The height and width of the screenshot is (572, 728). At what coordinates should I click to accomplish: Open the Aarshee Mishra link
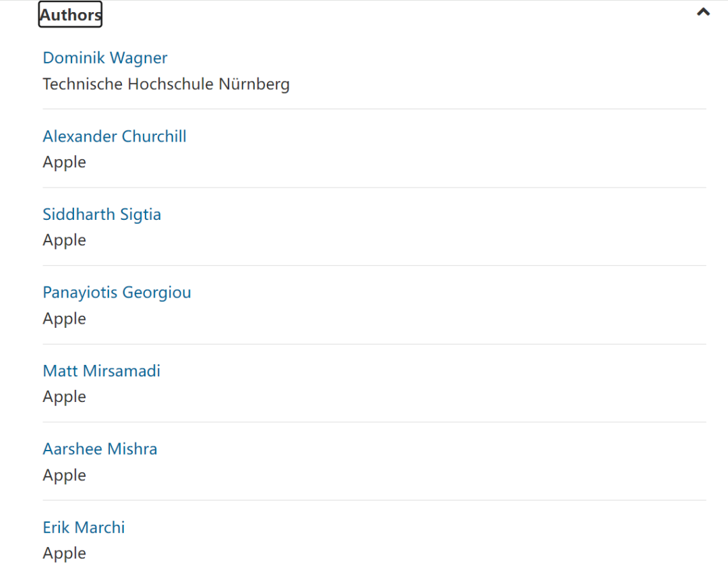click(100, 449)
